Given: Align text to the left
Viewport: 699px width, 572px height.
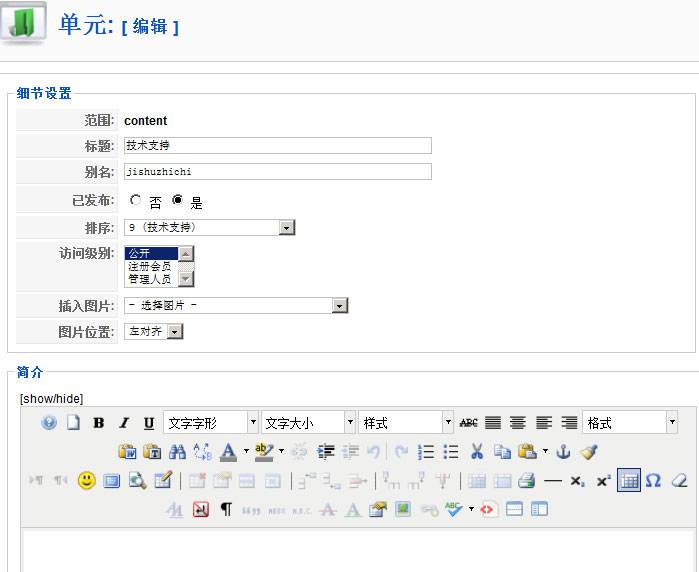Looking at the screenshot, I should tap(543, 422).
